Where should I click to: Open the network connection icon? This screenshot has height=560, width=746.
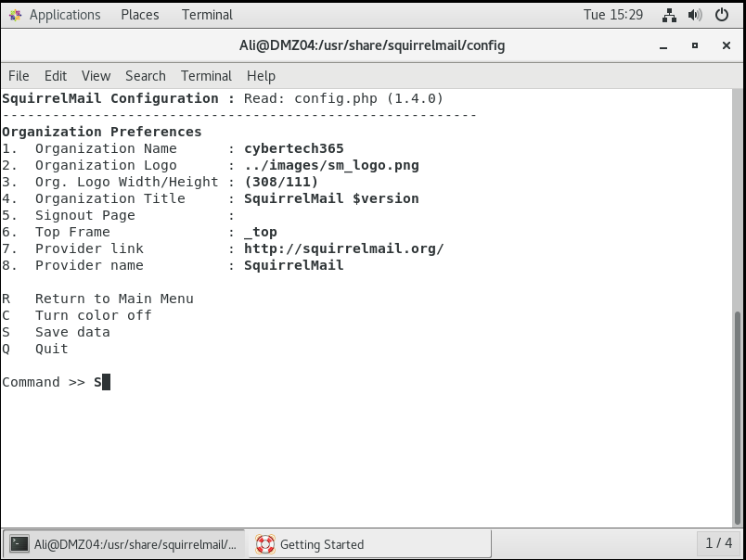coord(669,15)
